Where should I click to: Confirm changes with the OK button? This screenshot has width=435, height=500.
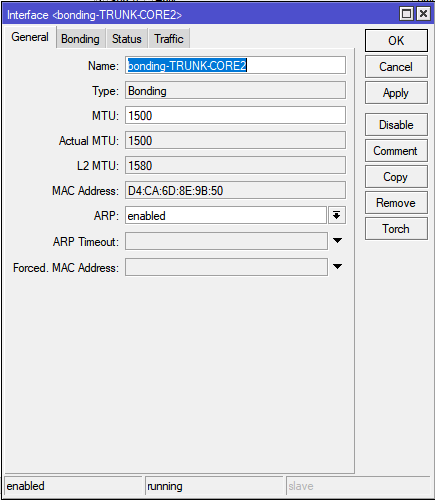(396, 41)
